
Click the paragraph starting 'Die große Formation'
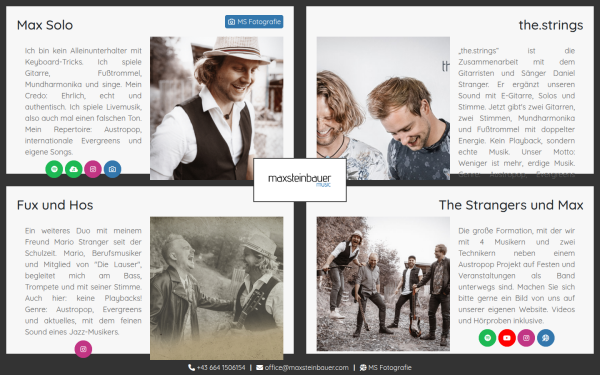(x=517, y=276)
